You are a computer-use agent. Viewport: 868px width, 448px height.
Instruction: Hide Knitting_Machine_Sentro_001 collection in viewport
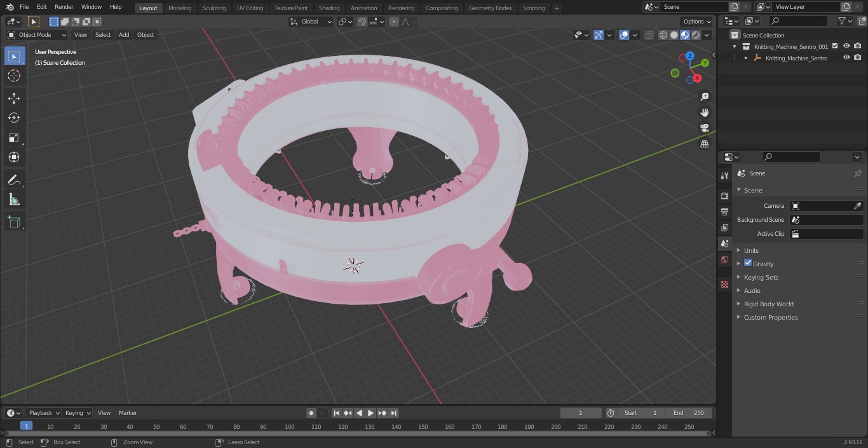point(846,46)
